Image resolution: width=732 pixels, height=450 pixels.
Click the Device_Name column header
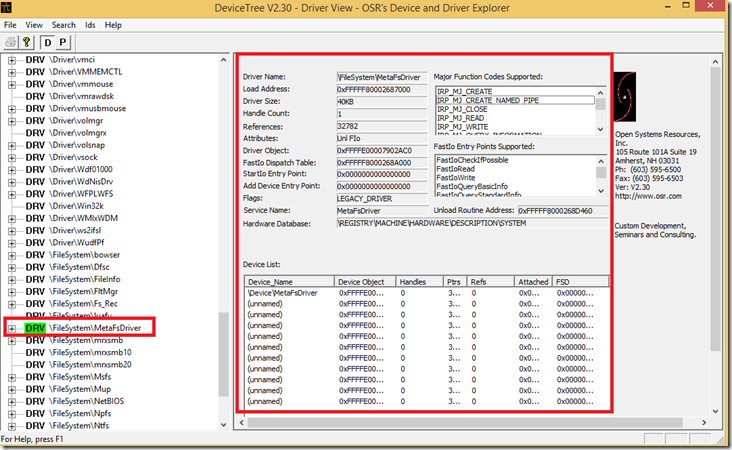[x=288, y=282]
